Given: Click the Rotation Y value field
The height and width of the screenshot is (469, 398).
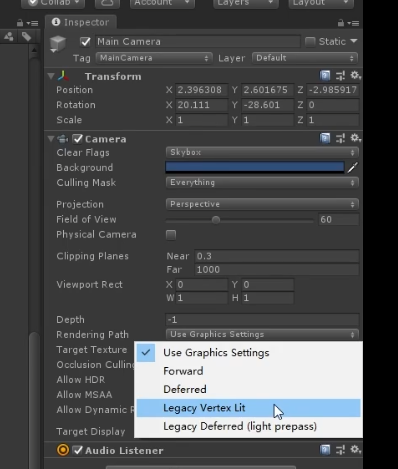Looking at the screenshot, I should click(x=267, y=105).
